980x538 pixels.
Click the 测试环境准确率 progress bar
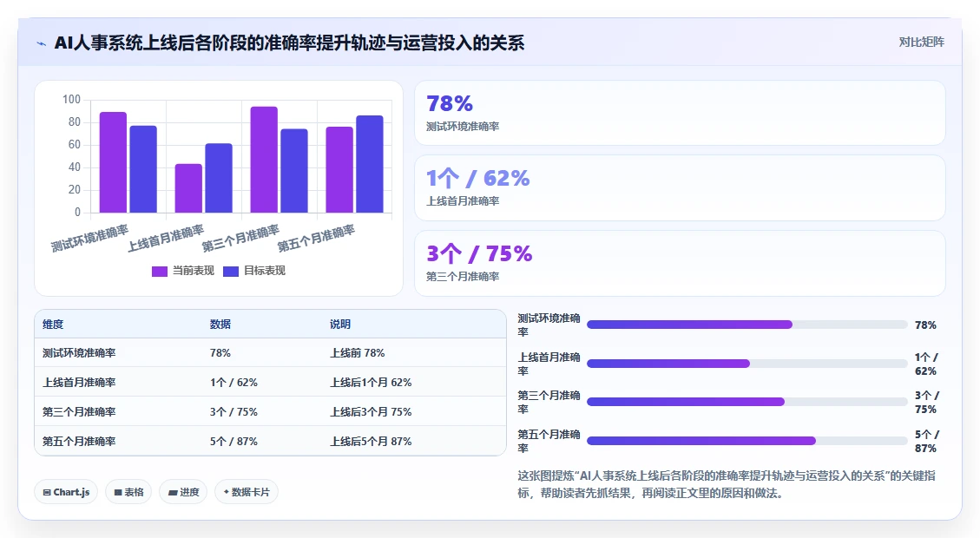point(747,325)
